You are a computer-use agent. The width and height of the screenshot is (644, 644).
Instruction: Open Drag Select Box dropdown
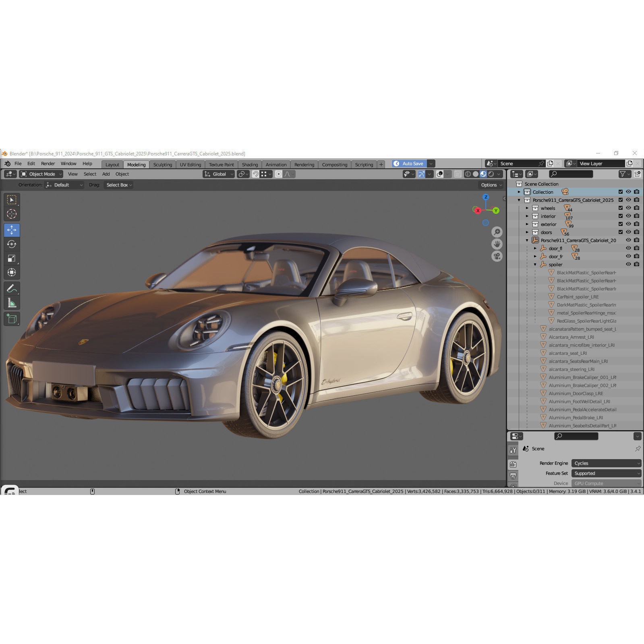119,185
